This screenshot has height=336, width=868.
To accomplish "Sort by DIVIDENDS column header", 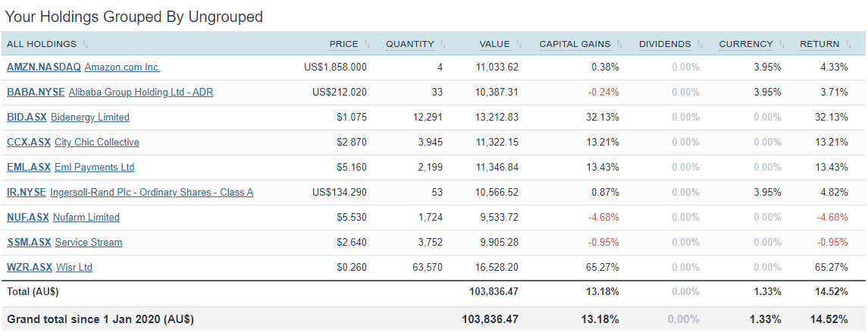I will click(665, 44).
